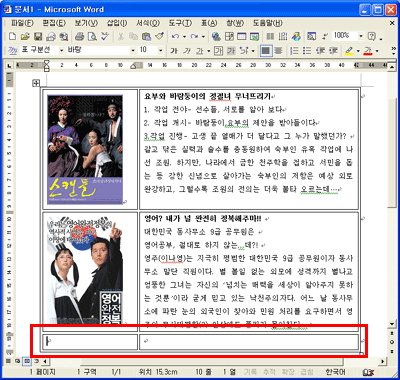The width and height of the screenshot is (400, 380).
Task: Expand the Undo history dropdown arrow
Action: coord(184,36)
